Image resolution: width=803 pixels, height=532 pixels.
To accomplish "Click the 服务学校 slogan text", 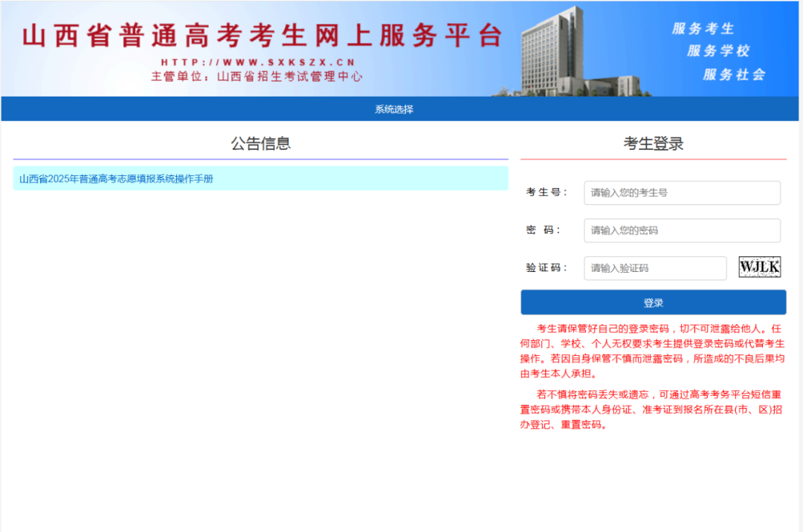I will (718, 51).
